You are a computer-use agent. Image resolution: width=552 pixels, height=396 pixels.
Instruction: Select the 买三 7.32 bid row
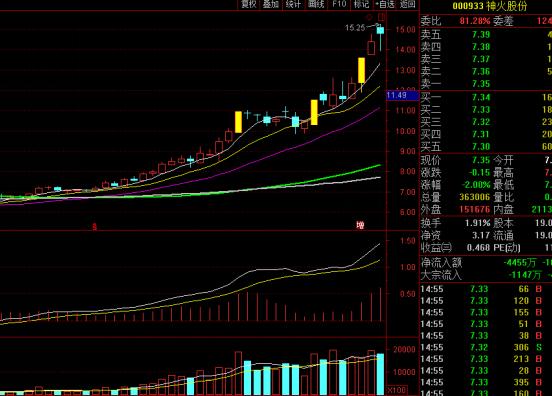(x=486, y=122)
